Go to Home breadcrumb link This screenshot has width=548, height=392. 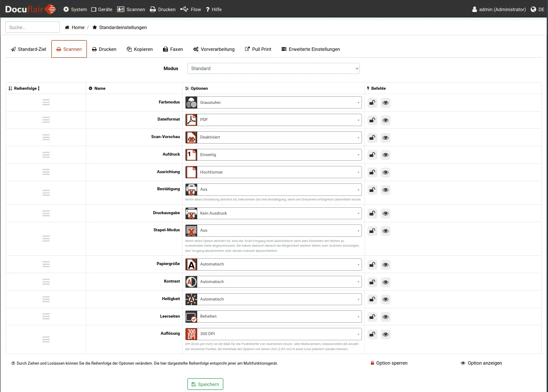[75, 27]
